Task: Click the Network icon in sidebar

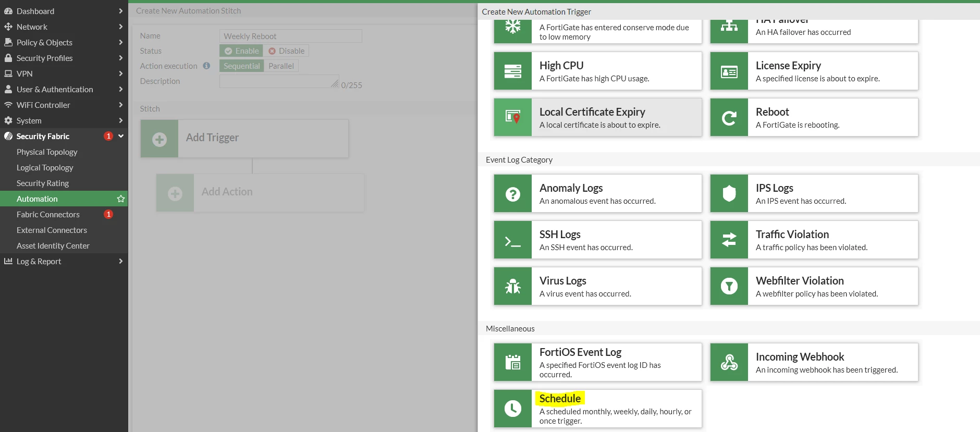Action: (8, 27)
